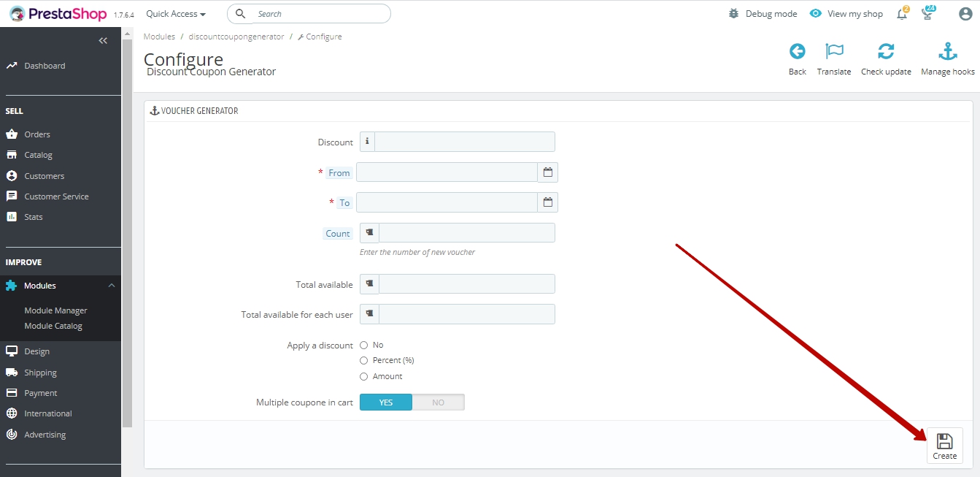Set Multiple coupone in cart to NO
This screenshot has height=477, width=980.
pos(438,402)
